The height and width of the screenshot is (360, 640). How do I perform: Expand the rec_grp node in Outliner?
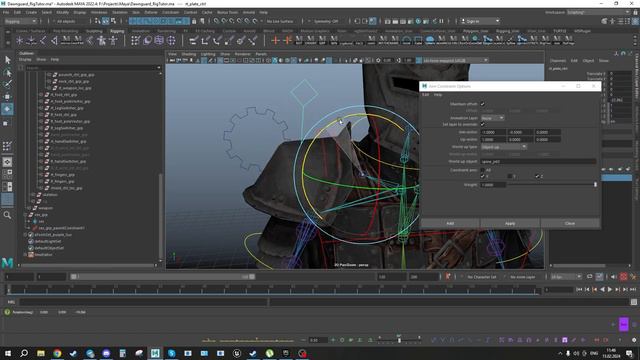point(26,215)
